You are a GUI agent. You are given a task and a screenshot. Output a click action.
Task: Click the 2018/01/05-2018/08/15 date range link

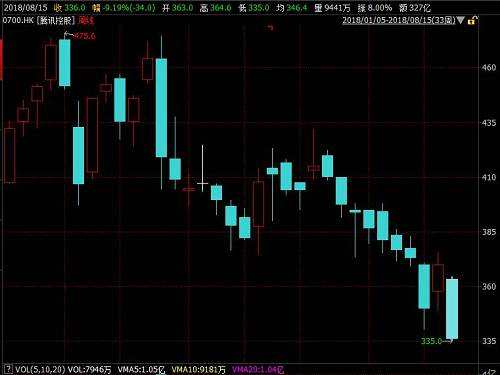[x=399, y=20]
